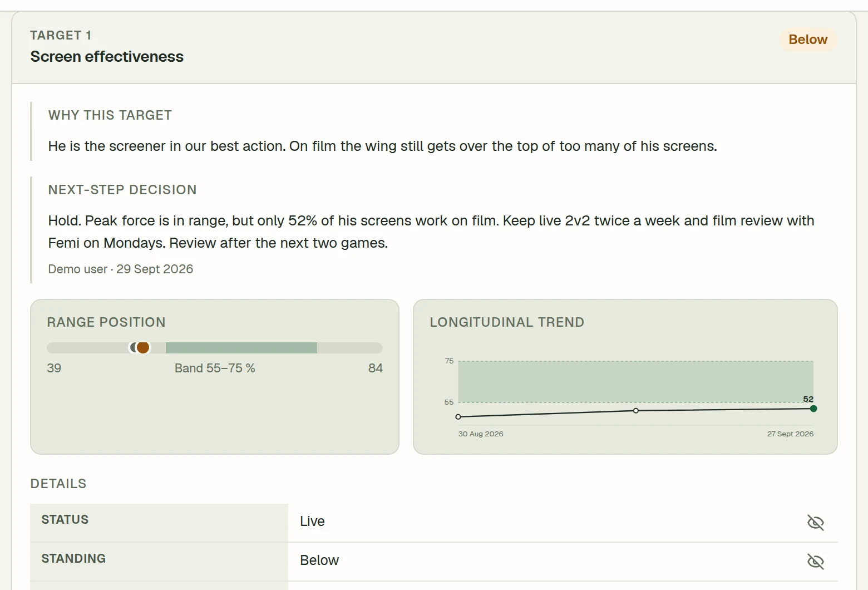Click the green target band on the range bar

241,348
